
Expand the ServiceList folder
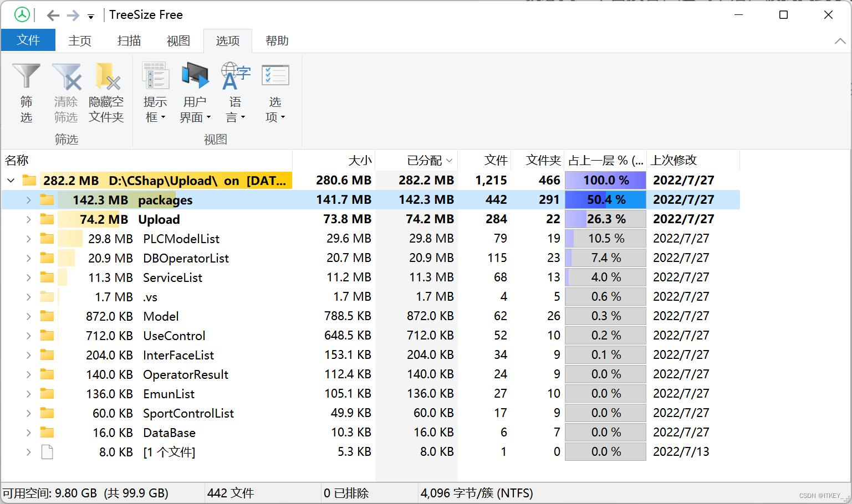pyautogui.click(x=28, y=277)
